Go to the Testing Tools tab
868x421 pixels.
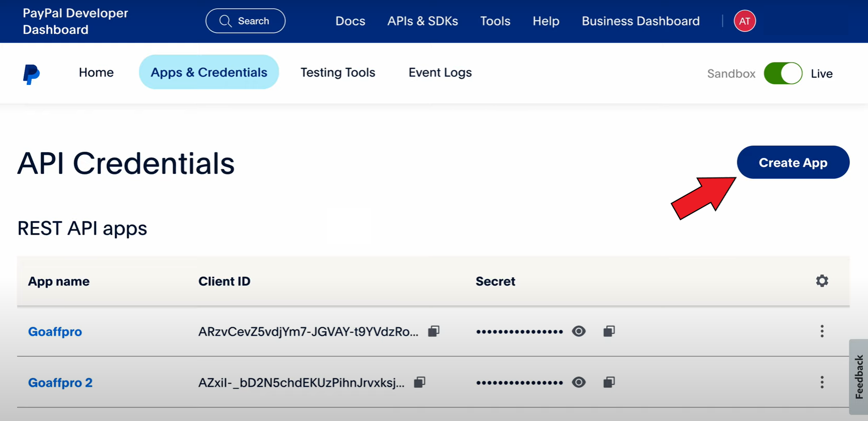(338, 72)
